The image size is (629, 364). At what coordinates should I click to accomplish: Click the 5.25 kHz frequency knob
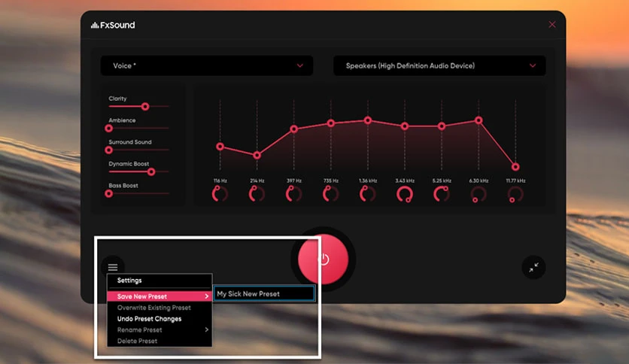coord(441,194)
